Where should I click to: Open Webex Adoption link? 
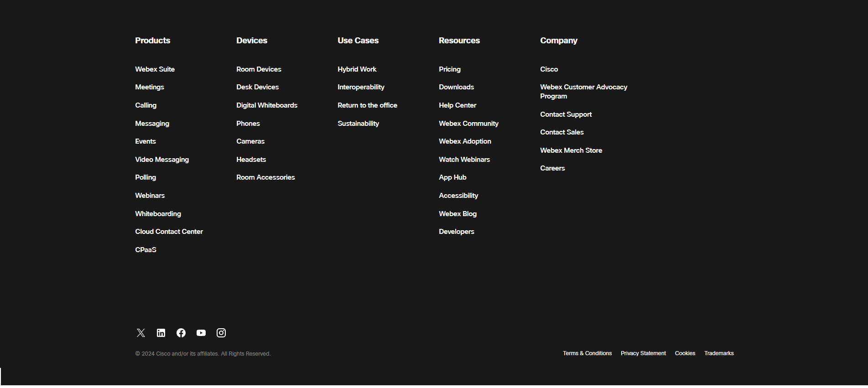point(465,141)
